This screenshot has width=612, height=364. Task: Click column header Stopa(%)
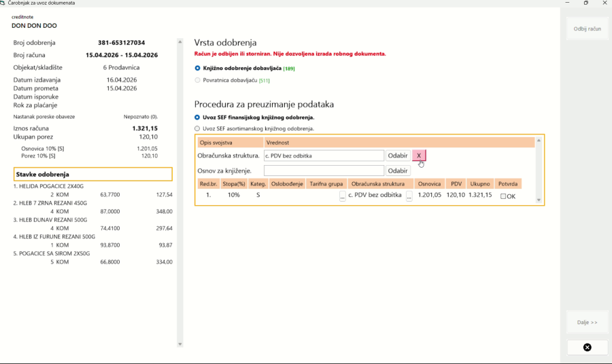233,184
